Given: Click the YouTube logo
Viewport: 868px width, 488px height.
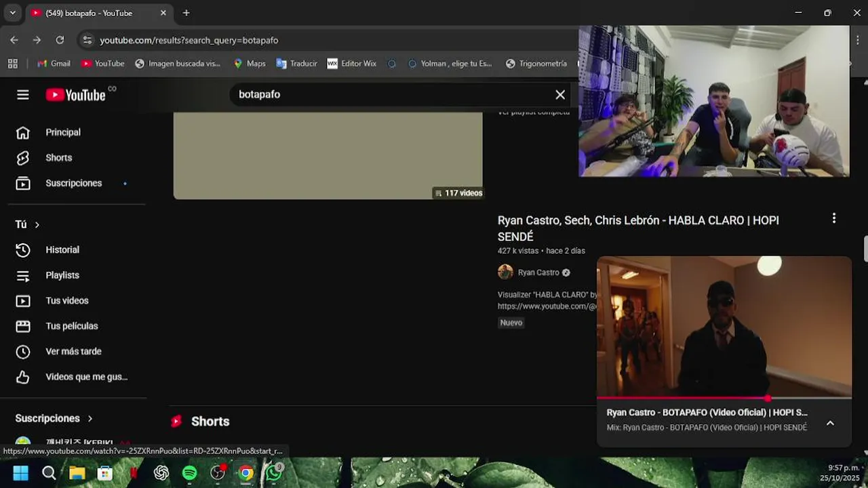Looking at the screenshot, I should pyautogui.click(x=75, y=95).
